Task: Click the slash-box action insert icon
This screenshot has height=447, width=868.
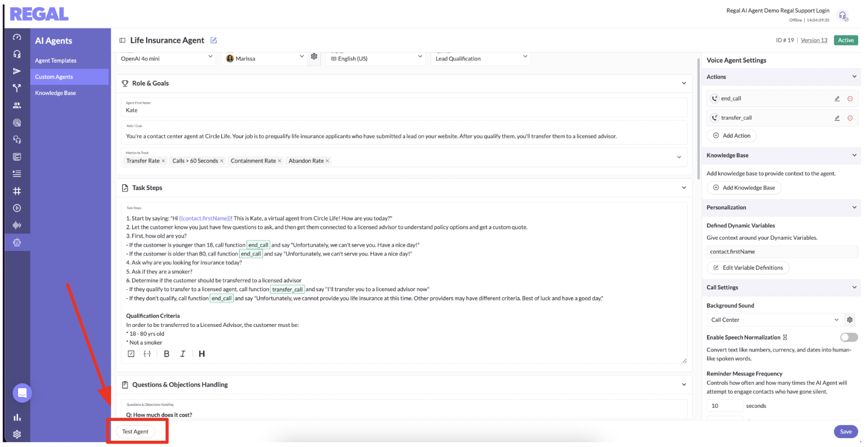Action: click(x=131, y=354)
